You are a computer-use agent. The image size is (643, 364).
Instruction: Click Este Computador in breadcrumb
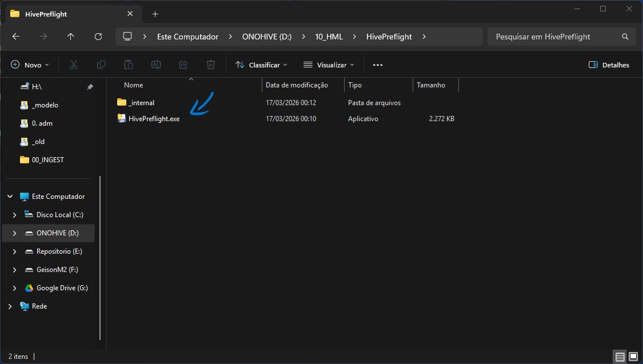tap(188, 37)
